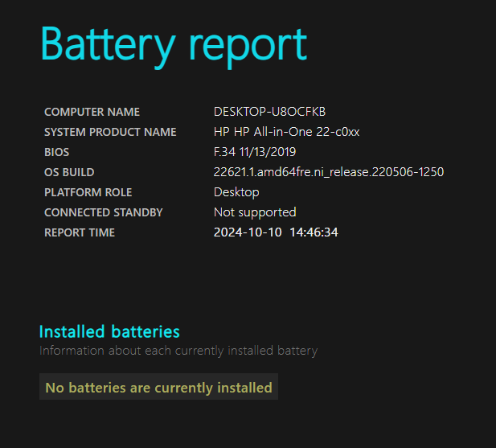Click the 2024-10-10 report date
This screenshot has width=496, height=448.
pyautogui.click(x=248, y=232)
